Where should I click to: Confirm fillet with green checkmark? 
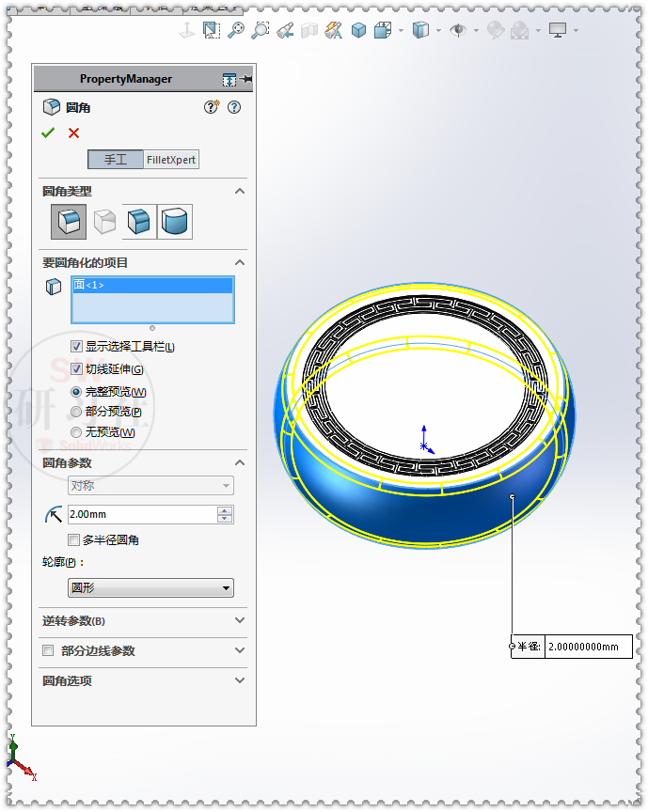(48, 133)
